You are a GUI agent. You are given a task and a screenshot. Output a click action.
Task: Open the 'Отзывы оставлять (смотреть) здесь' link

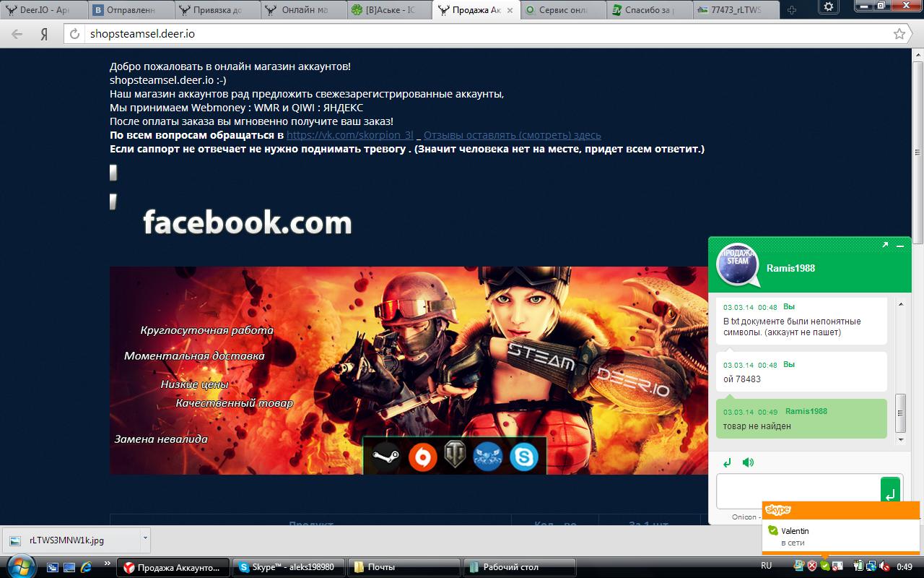tap(513, 135)
